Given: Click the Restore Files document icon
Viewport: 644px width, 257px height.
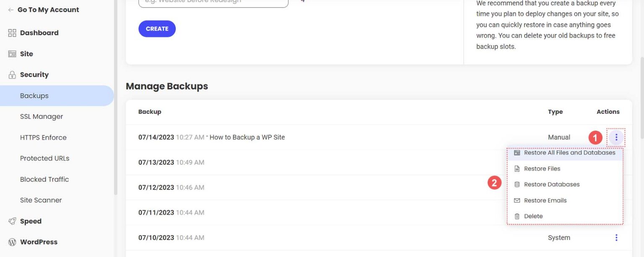Looking at the screenshot, I should (517, 169).
